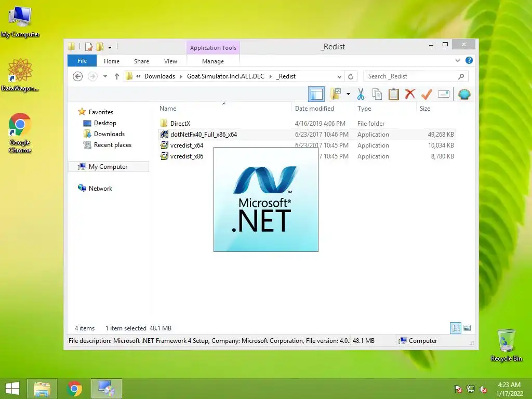Click the Forward navigation arrow
This screenshot has width=532, height=399.
tap(92, 76)
